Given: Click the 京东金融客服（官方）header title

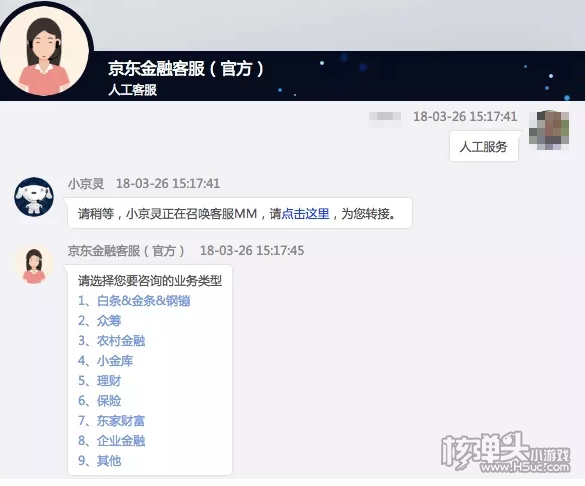Looking at the screenshot, I should [186, 69].
